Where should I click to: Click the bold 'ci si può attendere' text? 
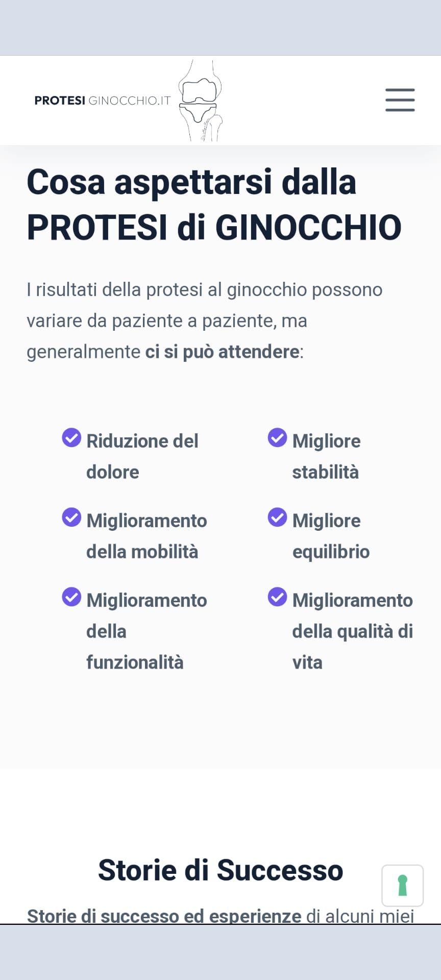[223, 352]
